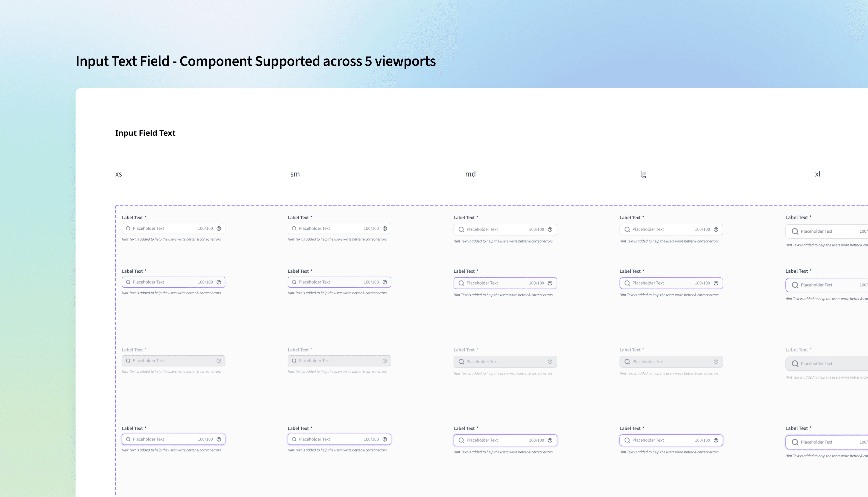Click Placeholder Text in the sm disabled input

[314, 361]
